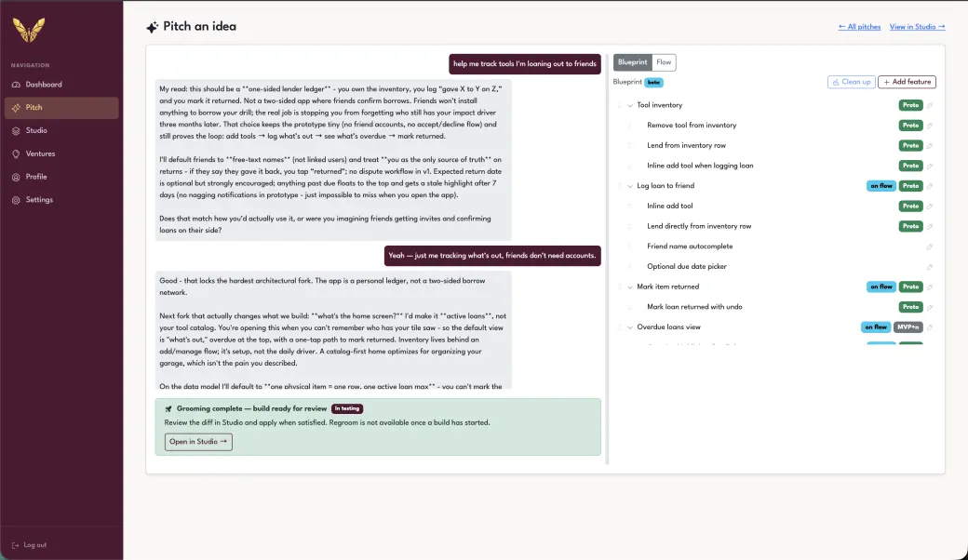Follow the View in Studio link
968x560 pixels.
[x=918, y=27]
